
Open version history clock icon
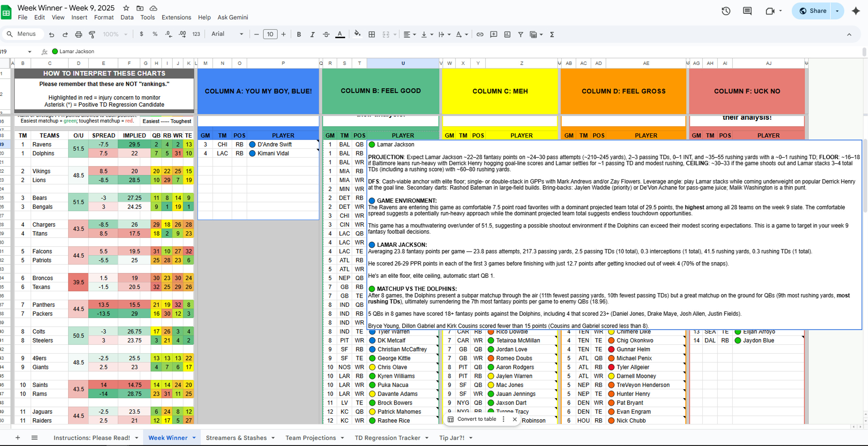[726, 11]
